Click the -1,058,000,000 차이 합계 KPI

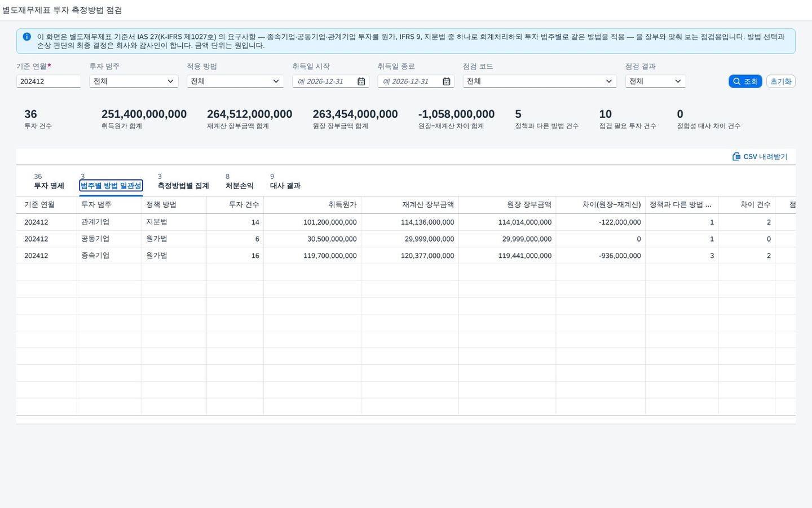pos(456,119)
